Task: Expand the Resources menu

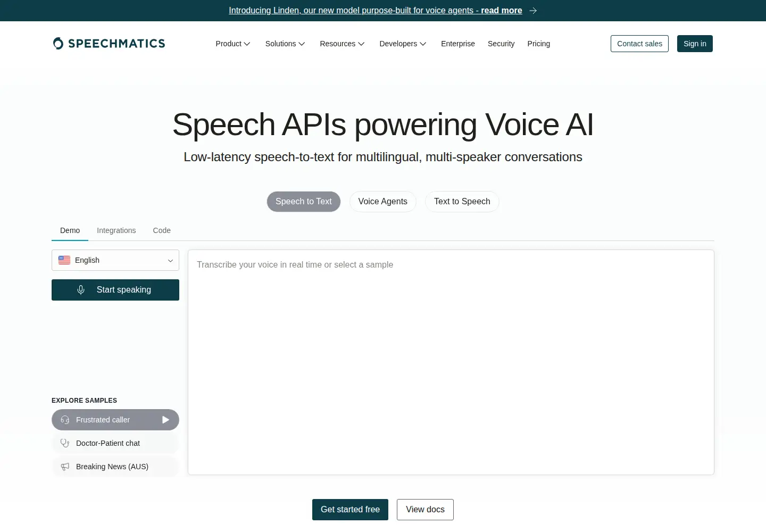Action: [342, 44]
